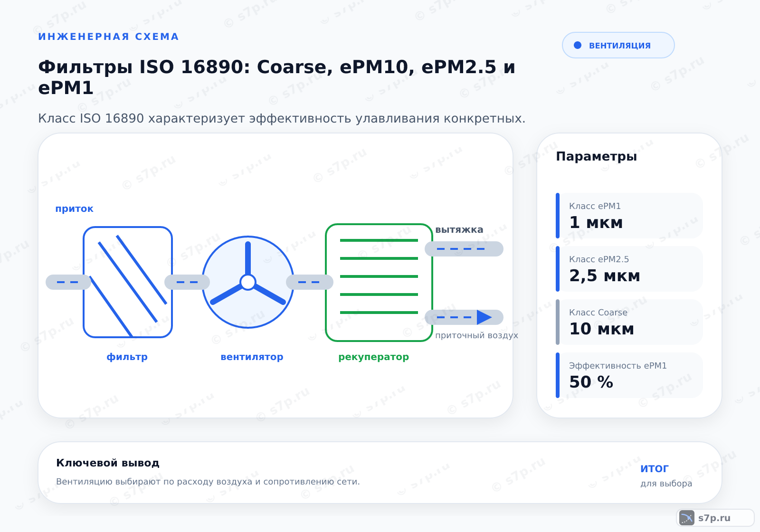Click the s7p.ru logo icon
Viewport: 760px width, 532px height.
coord(687,518)
